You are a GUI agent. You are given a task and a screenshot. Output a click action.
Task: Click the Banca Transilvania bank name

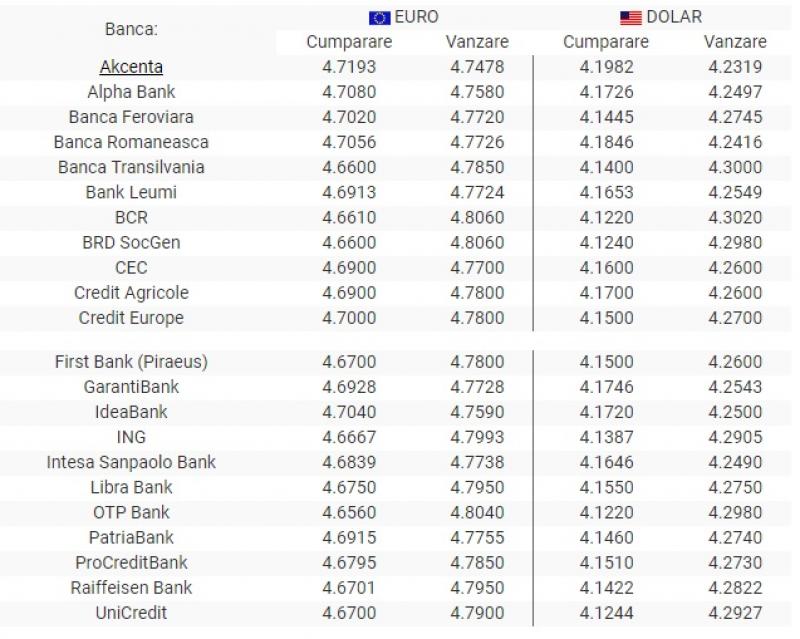pos(131,167)
